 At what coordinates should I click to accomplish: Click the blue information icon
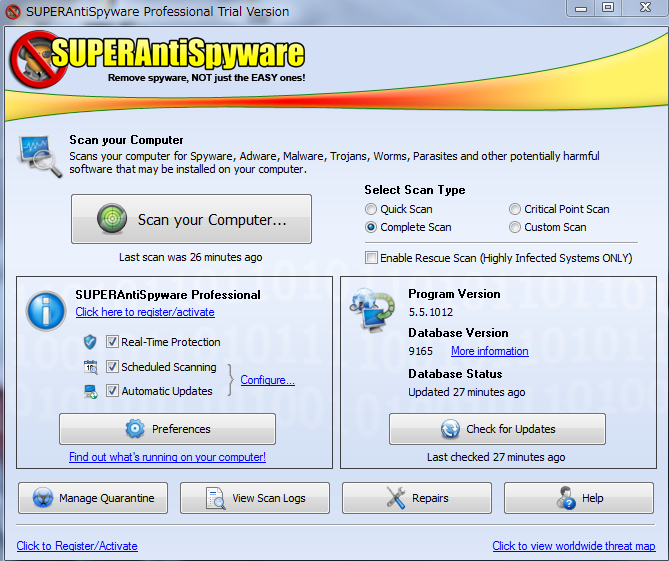point(46,311)
